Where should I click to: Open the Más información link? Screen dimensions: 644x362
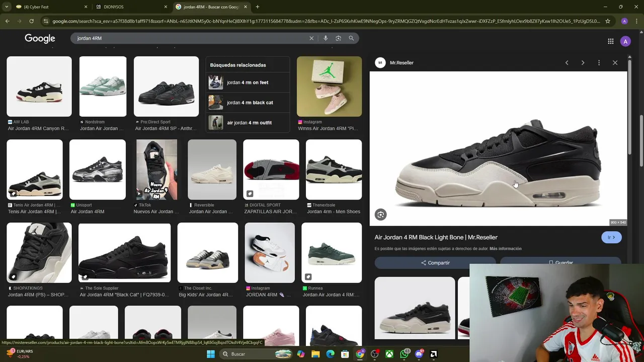[x=505, y=248]
